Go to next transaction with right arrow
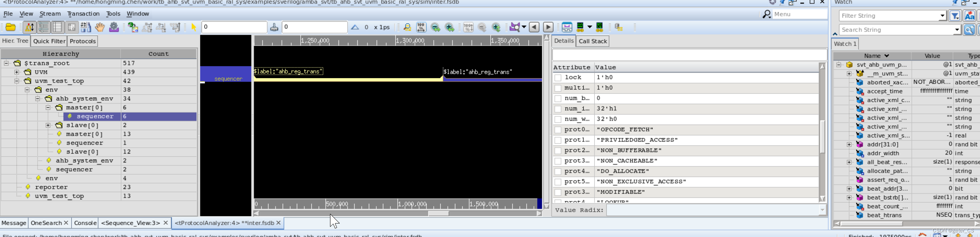 point(548,27)
